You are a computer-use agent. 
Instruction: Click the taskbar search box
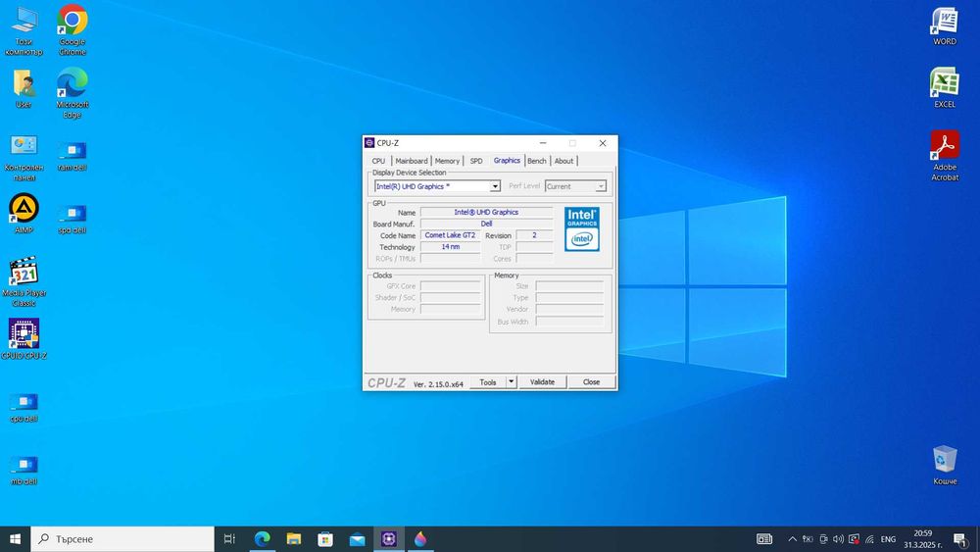point(122,539)
